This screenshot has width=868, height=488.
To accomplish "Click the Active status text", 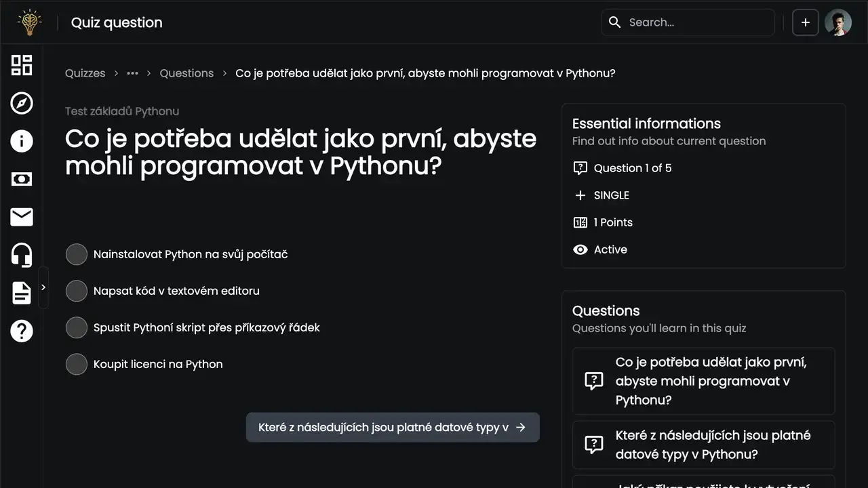I will [610, 249].
